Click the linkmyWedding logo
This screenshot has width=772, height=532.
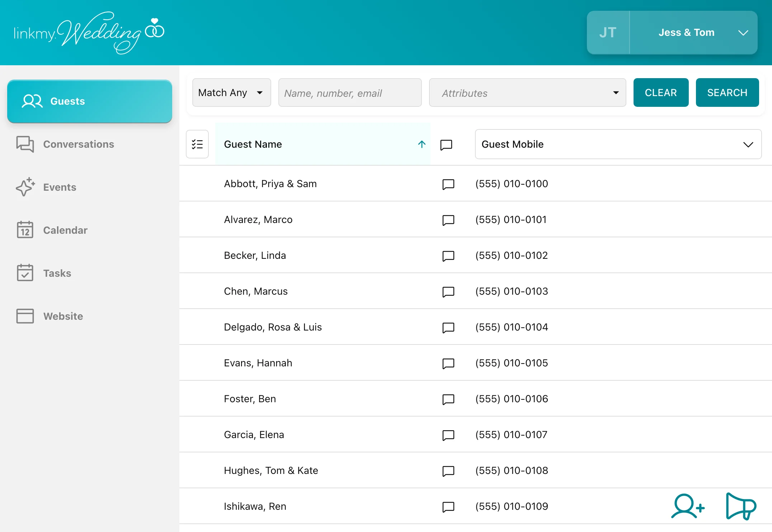89,33
